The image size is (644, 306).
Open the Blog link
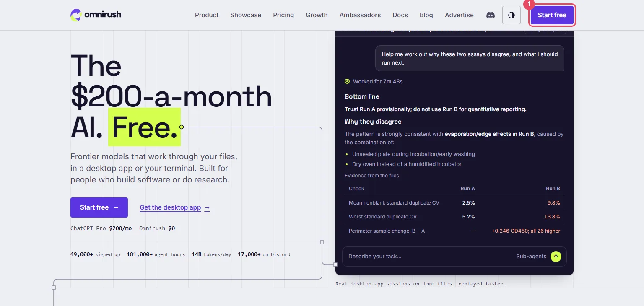pyautogui.click(x=426, y=15)
